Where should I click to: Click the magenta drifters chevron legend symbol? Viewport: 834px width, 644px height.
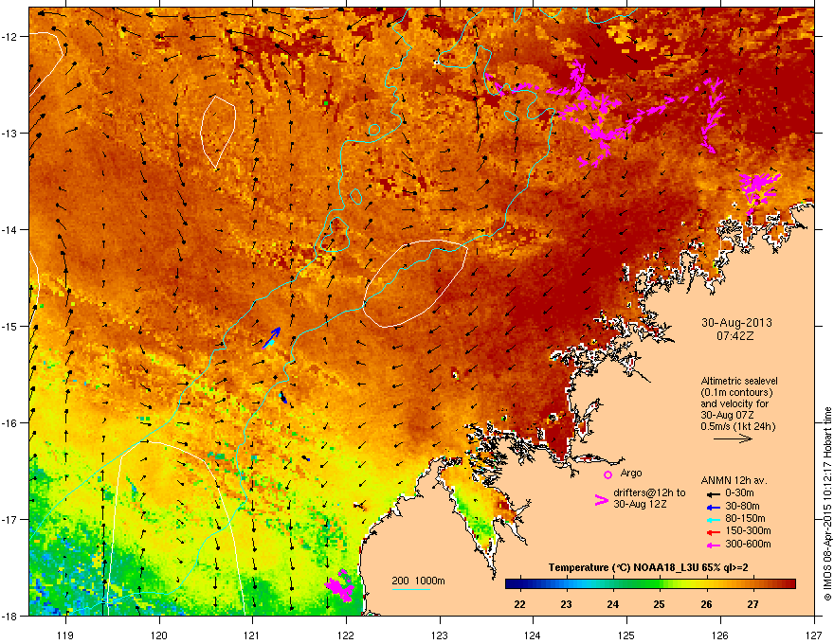coord(601,499)
